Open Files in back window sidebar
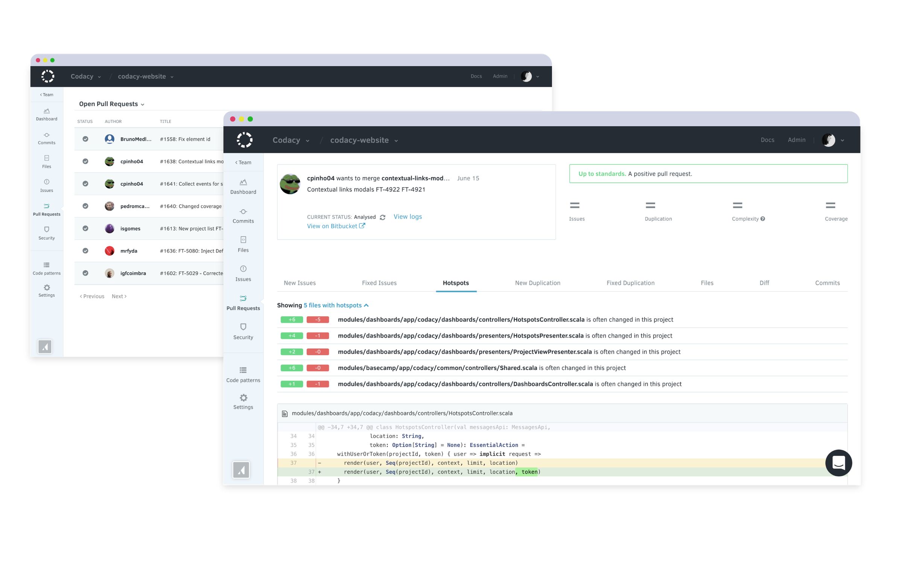The image size is (903, 588). click(47, 162)
